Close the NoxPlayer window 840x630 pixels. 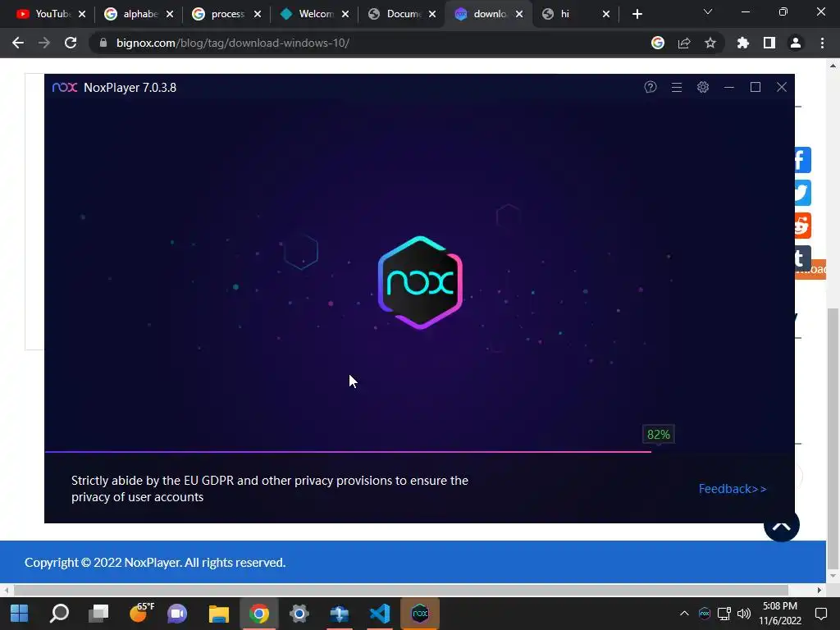coord(782,87)
